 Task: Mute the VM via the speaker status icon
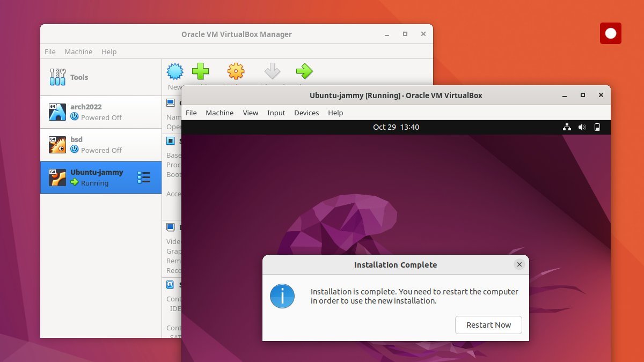click(x=582, y=127)
